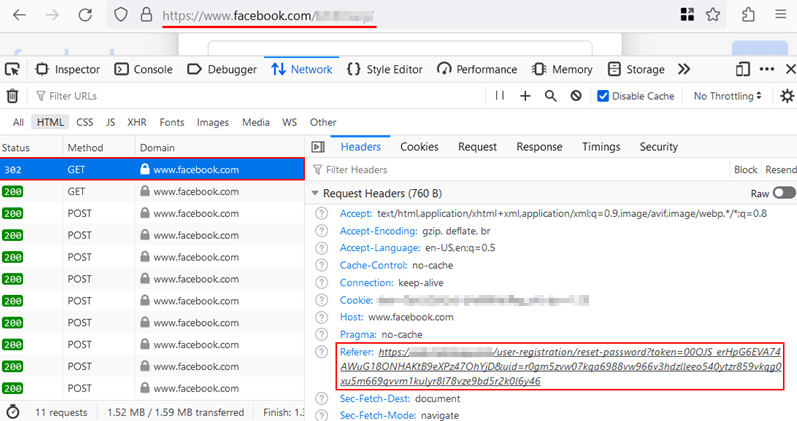797x421 pixels.
Task: Open network settings gear
Action: (x=787, y=96)
